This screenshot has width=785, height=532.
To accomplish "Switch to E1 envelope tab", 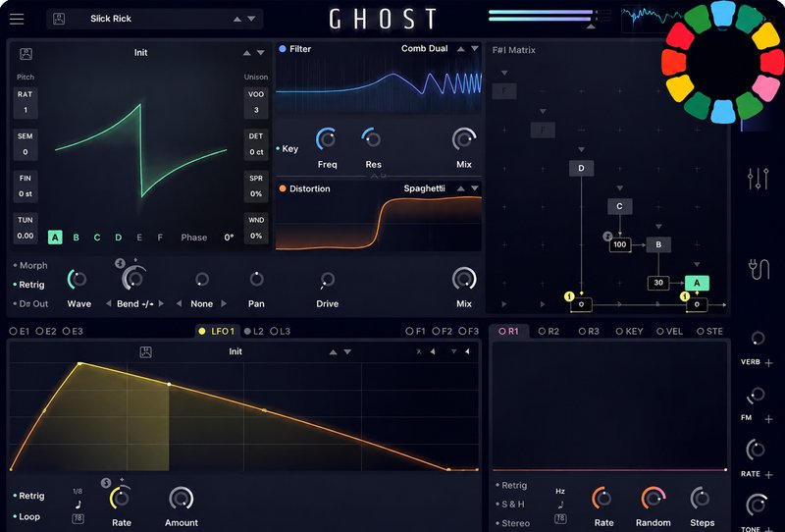I will tap(20, 331).
